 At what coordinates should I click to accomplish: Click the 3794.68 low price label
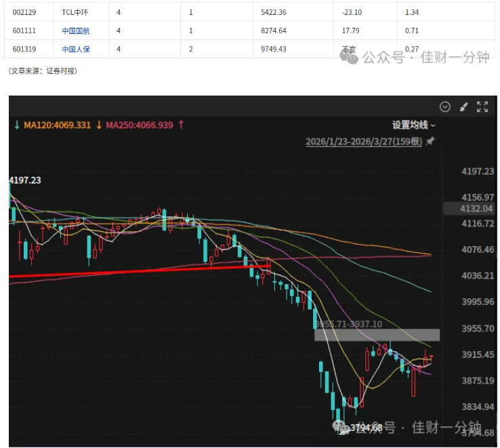(x=366, y=428)
